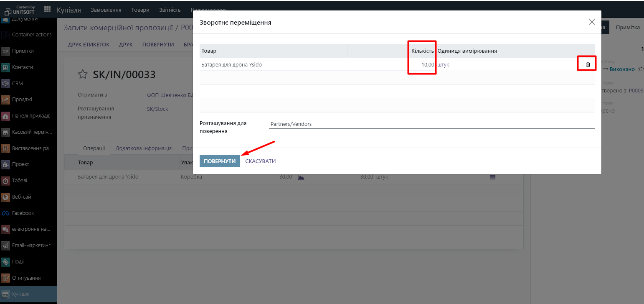Switch to the Додаткова інформація tab

[143, 148]
